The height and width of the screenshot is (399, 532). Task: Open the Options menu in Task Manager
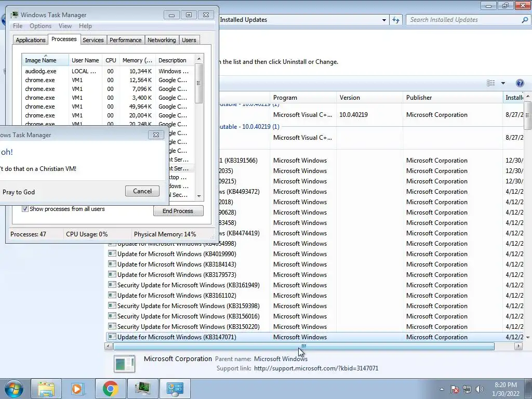(41, 26)
